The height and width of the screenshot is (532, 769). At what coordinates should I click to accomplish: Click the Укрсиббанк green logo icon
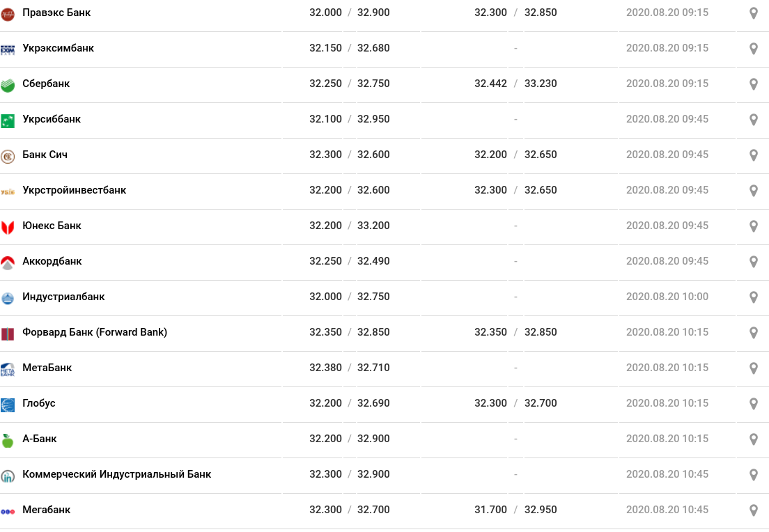(8, 120)
